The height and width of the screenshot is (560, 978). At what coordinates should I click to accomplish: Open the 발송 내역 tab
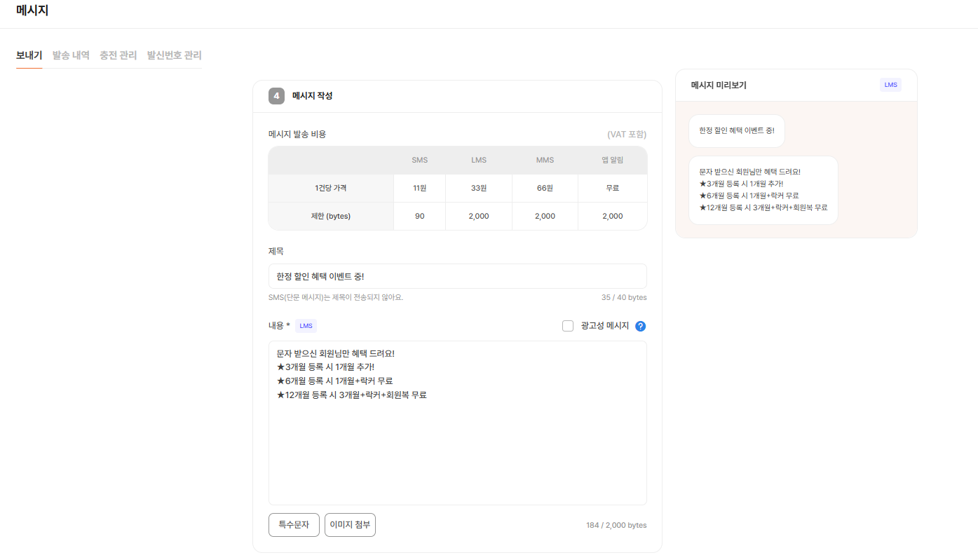pyautogui.click(x=71, y=55)
